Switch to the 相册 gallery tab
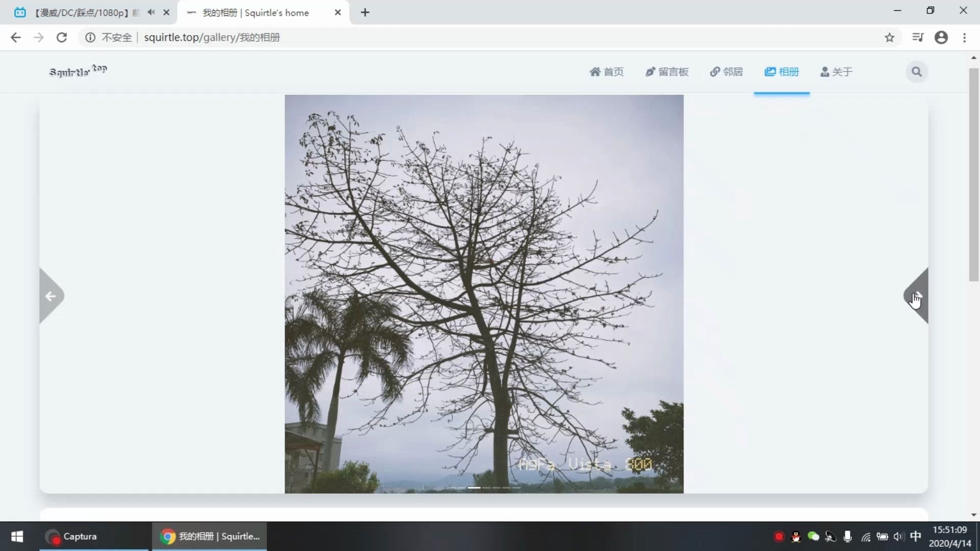Viewport: 980px width, 551px height. (x=781, y=72)
